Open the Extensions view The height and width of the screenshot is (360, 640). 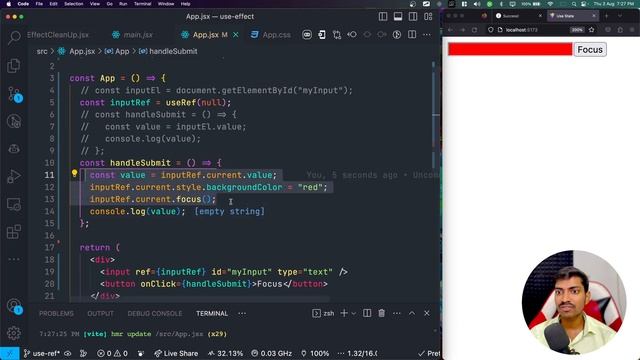click(14, 232)
